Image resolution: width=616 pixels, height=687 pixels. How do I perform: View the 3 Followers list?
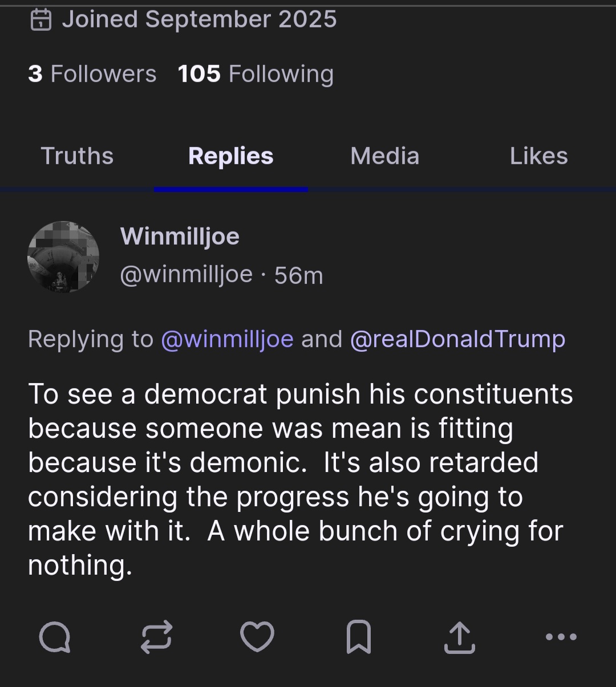click(x=92, y=74)
